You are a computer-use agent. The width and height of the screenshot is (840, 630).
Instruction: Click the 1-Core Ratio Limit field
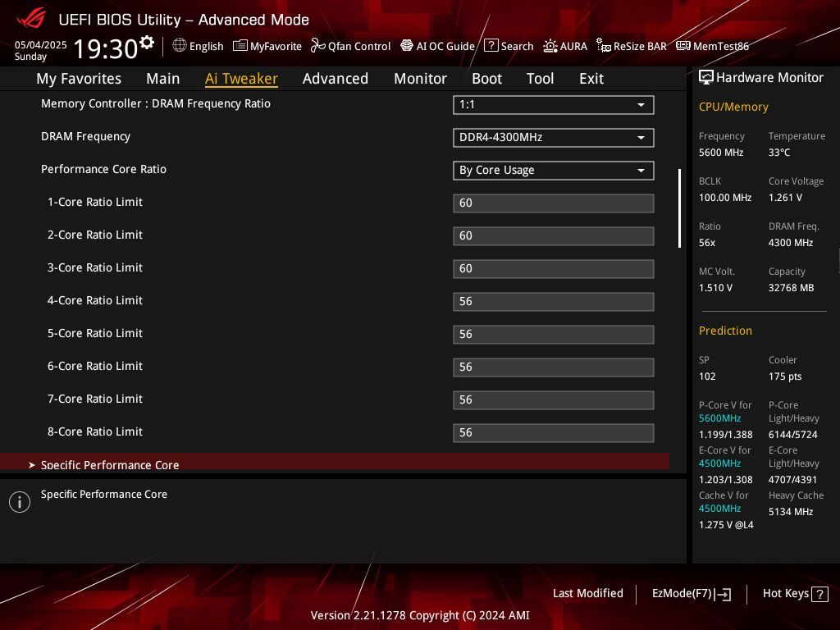pos(554,203)
